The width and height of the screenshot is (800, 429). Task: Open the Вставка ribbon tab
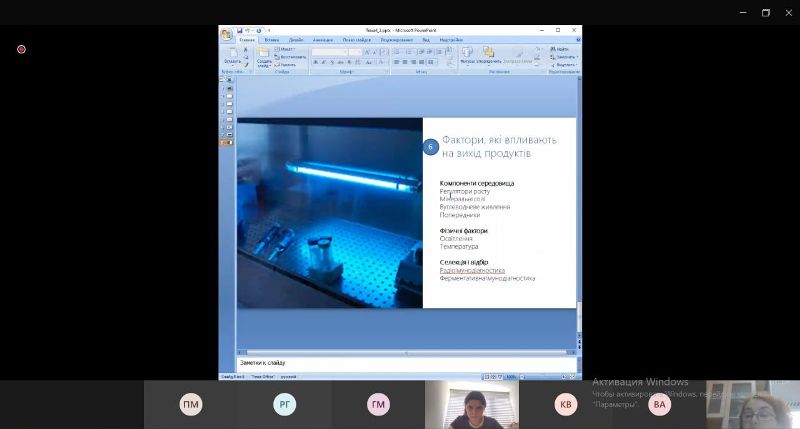pyautogui.click(x=271, y=40)
